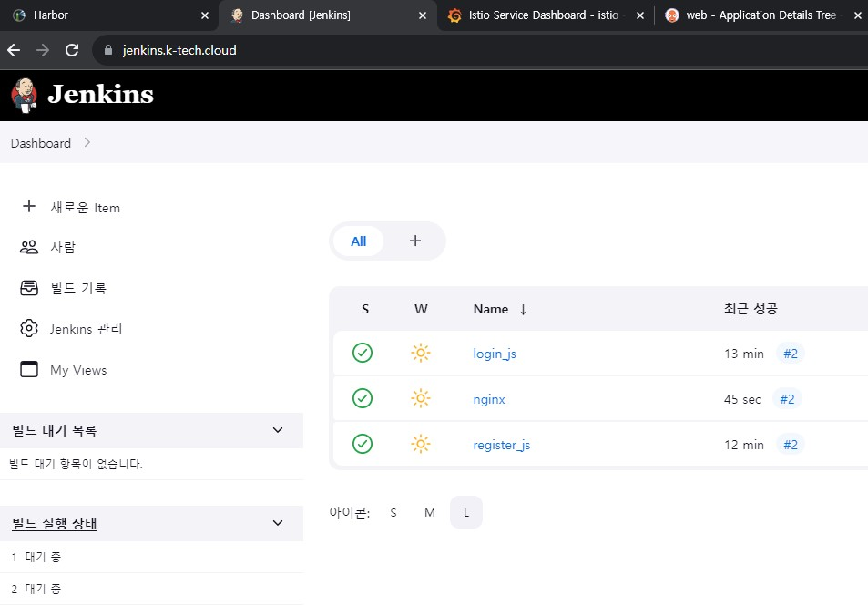Viewport: 868px width, 606px height.
Task: Open the 사람 sidebar link
Action: tap(63, 247)
